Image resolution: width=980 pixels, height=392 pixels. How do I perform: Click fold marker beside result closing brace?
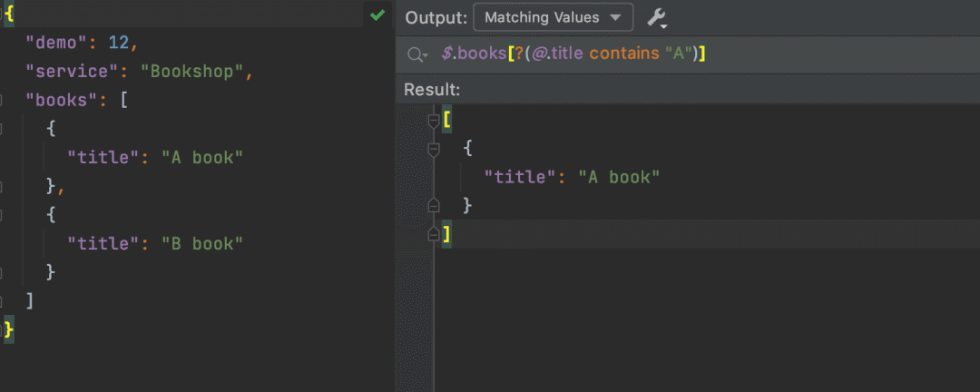[434, 206]
